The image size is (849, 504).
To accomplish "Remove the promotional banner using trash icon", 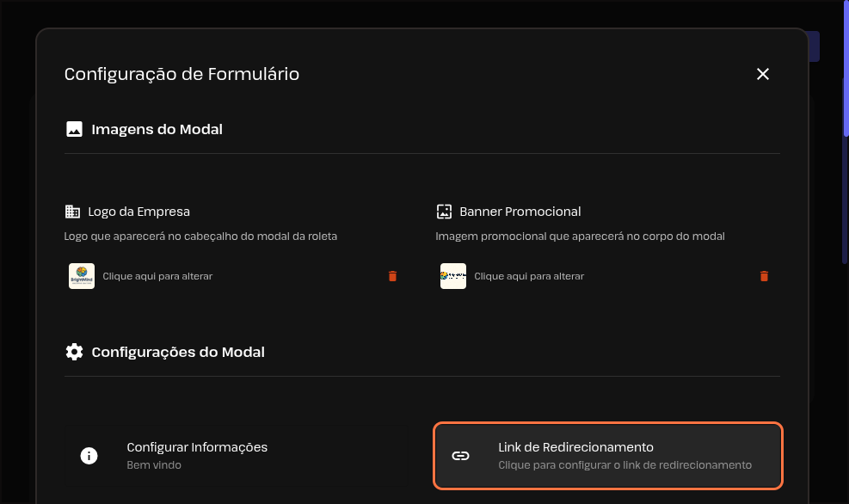I will coord(764,276).
